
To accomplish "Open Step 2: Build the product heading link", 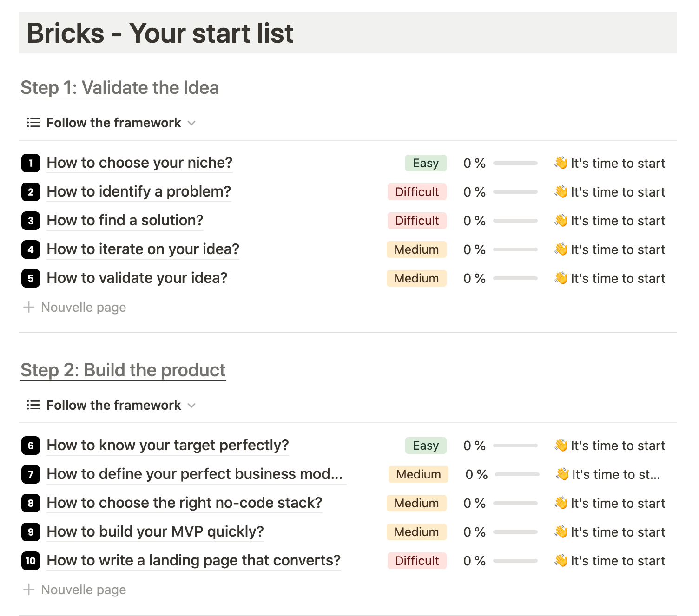I will point(123,370).
